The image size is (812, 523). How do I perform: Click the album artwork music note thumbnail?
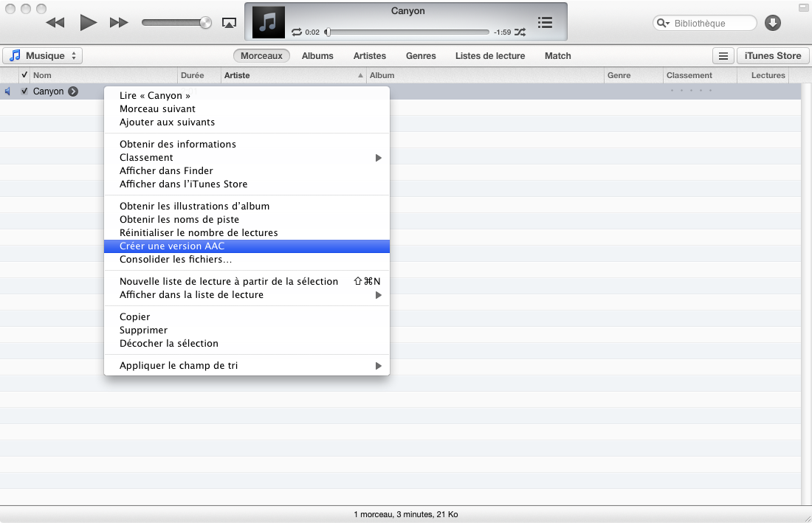point(268,22)
